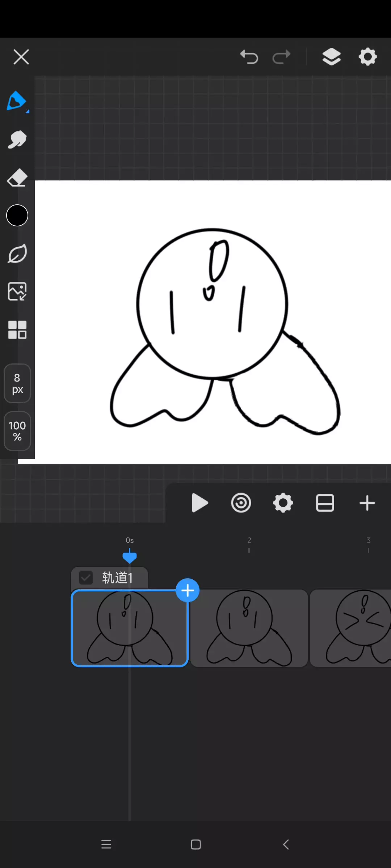391x868 pixels.
Task: Open timeline settings gear
Action: coord(283,503)
